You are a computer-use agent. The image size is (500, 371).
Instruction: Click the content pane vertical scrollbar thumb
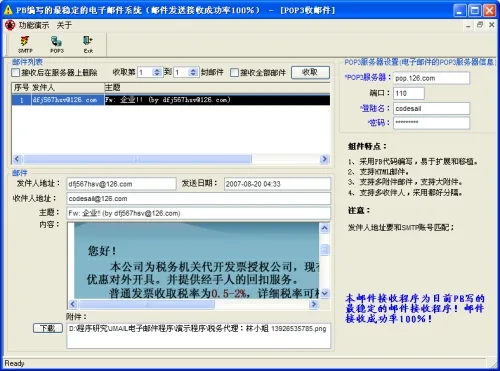coord(324,249)
